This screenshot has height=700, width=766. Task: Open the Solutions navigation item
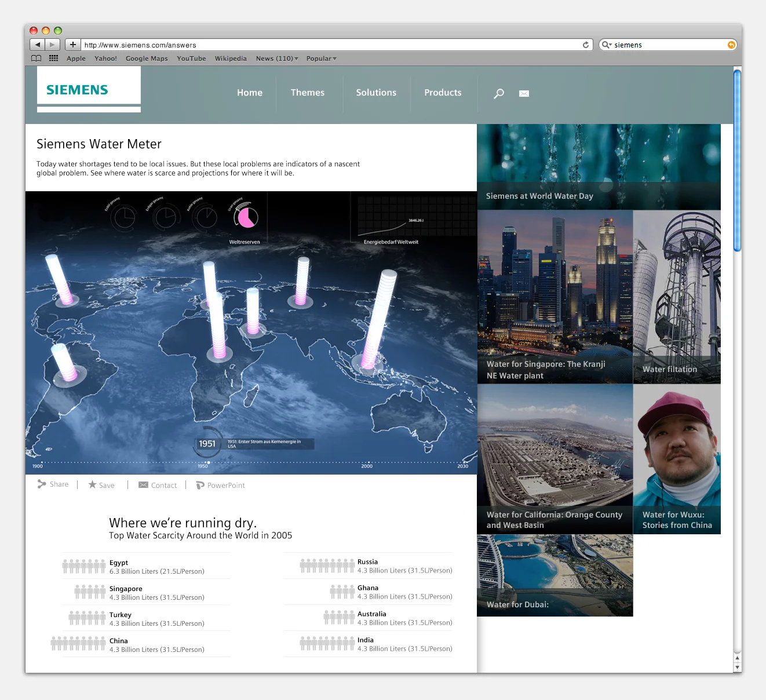point(376,93)
